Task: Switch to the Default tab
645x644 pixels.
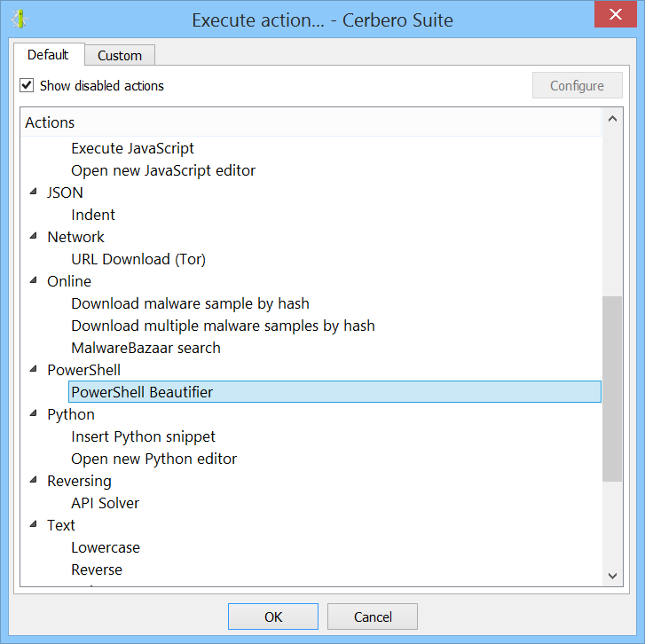Action: (x=49, y=55)
